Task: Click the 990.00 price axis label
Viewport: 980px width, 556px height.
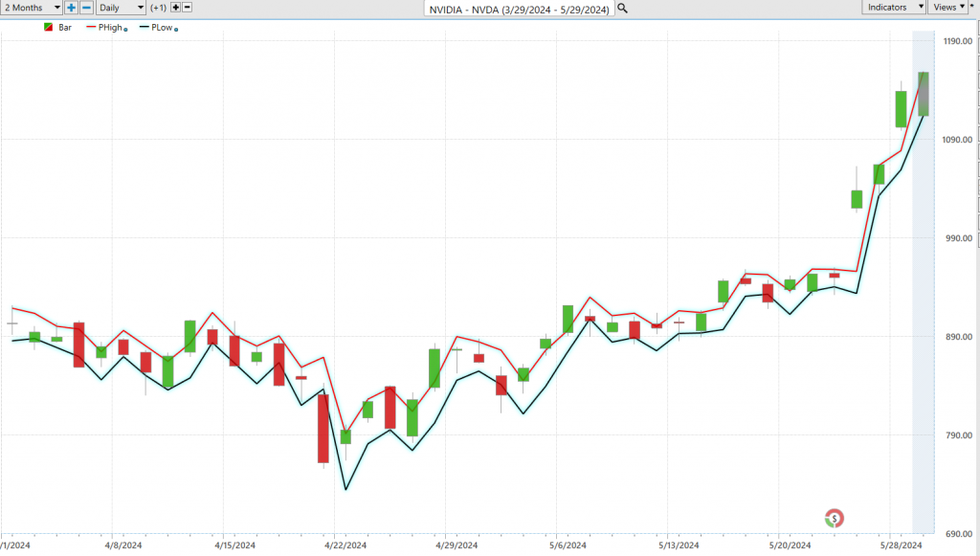Action: click(x=959, y=238)
